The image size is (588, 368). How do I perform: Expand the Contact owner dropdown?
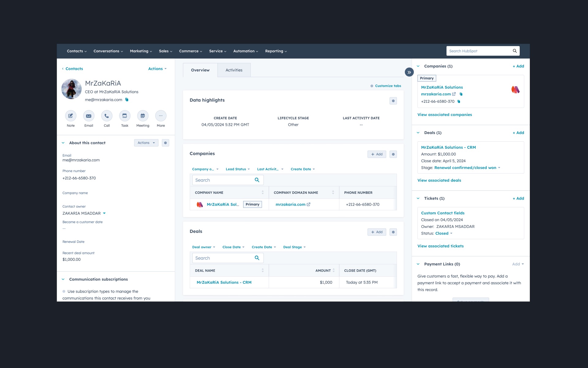click(105, 213)
